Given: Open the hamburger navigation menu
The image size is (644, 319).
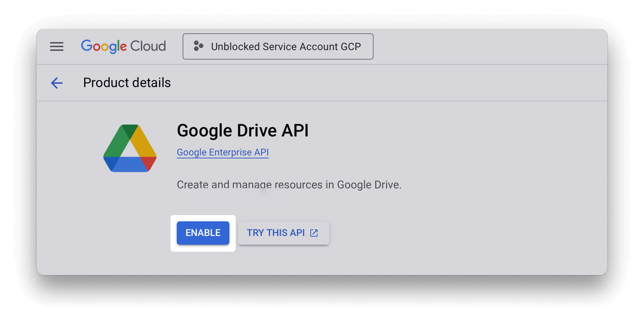Looking at the screenshot, I should pyautogui.click(x=57, y=46).
